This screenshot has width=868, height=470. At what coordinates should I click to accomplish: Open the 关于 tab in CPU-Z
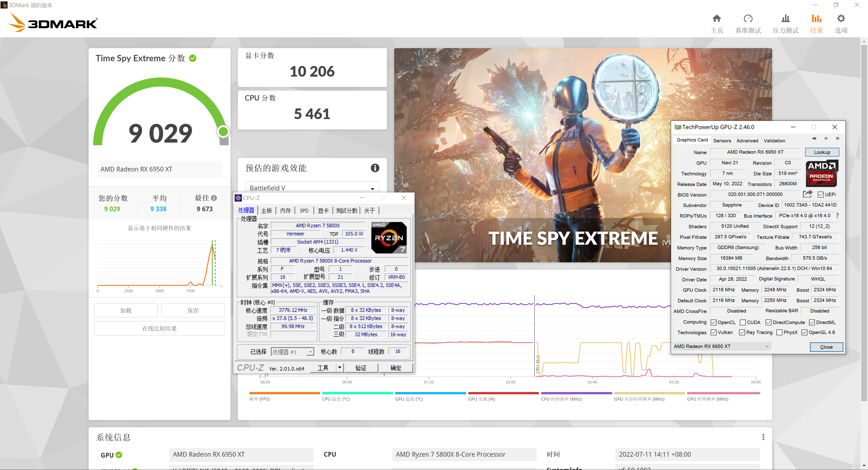[x=369, y=211]
